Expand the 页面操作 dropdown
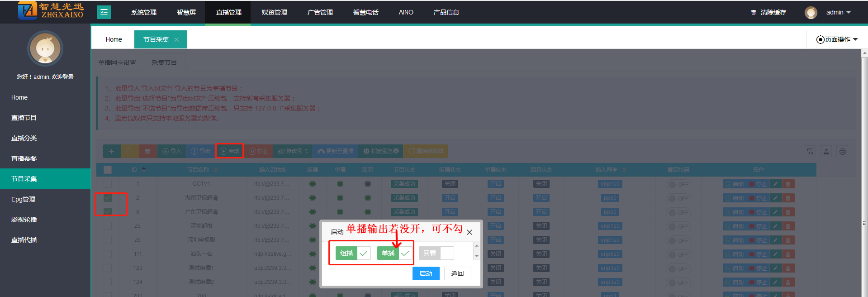 point(837,39)
